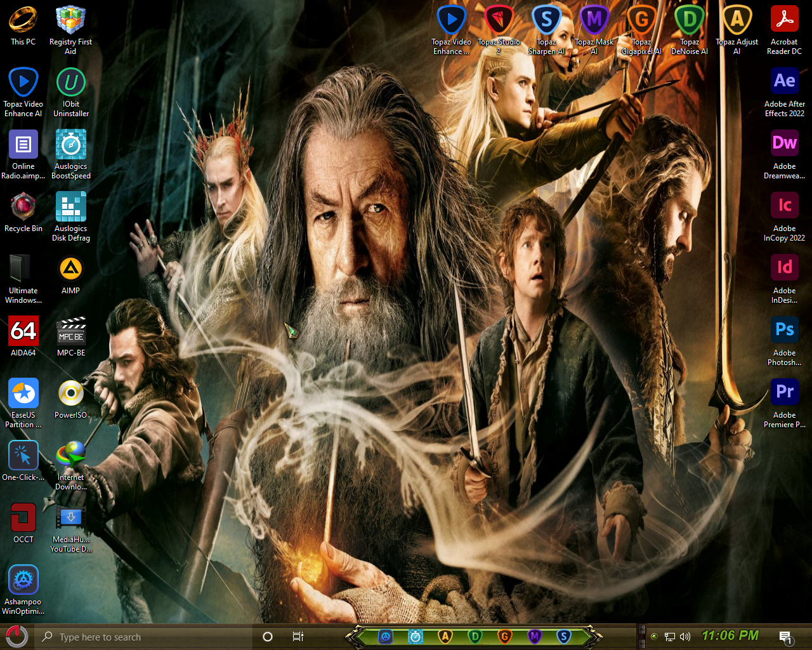Open Task View on the taskbar
Image resolution: width=812 pixels, height=650 pixels.
point(298,637)
